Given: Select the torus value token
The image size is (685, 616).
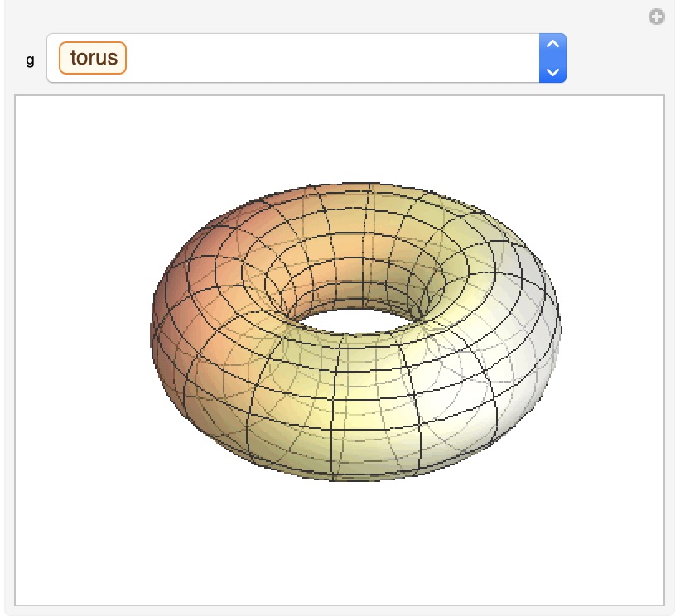Looking at the screenshot, I should tap(93, 58).
